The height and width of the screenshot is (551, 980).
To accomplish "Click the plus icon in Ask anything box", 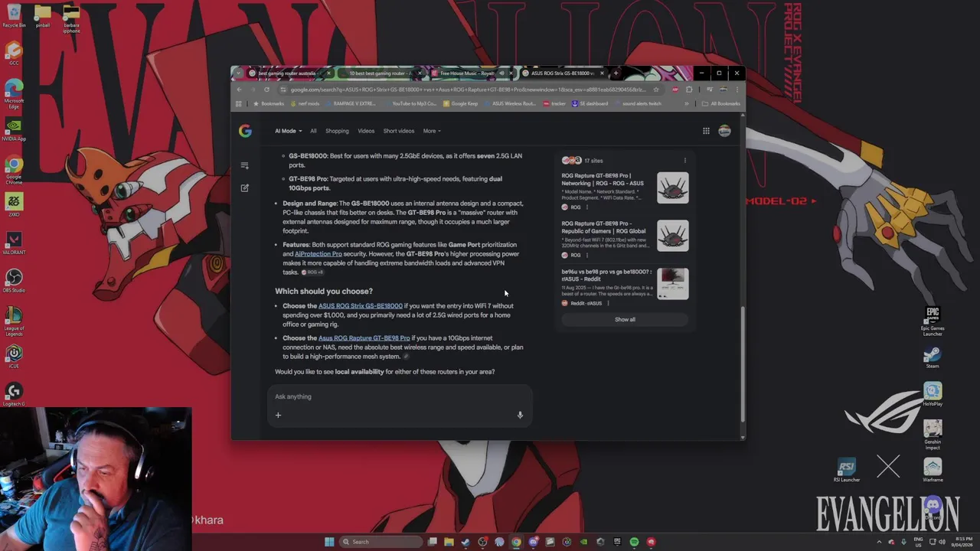I will pyautogui.click(x=278, y=415).
